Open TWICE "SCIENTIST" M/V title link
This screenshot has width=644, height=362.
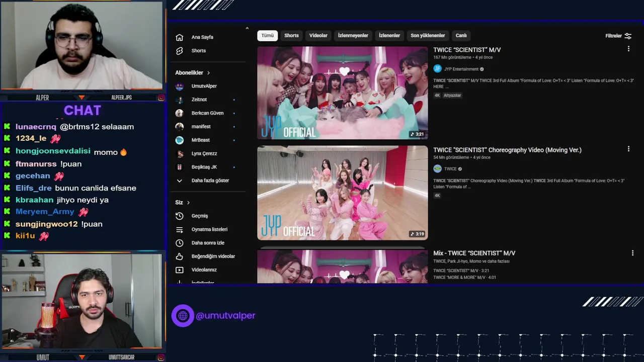(x=467, y=50)
